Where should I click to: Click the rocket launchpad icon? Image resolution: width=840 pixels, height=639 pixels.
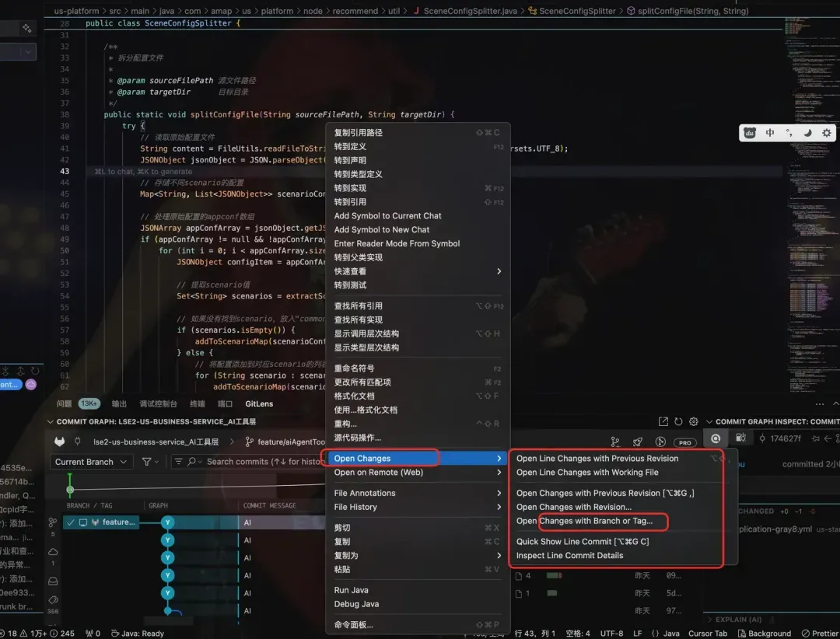pyautogui.click(x=638, y=442)
